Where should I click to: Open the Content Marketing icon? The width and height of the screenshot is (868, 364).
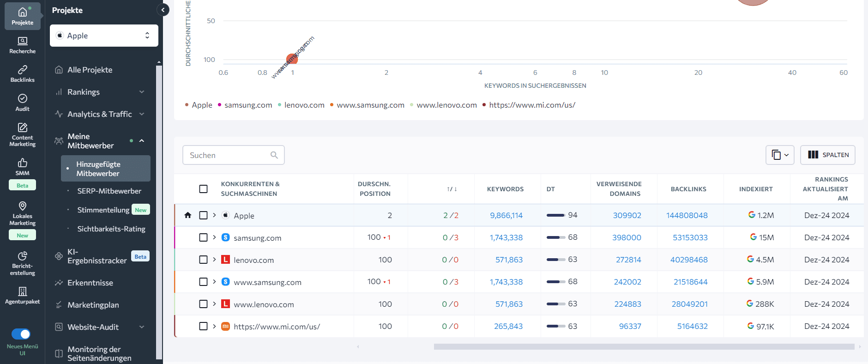pyautogui.click(x=22, y=127)
